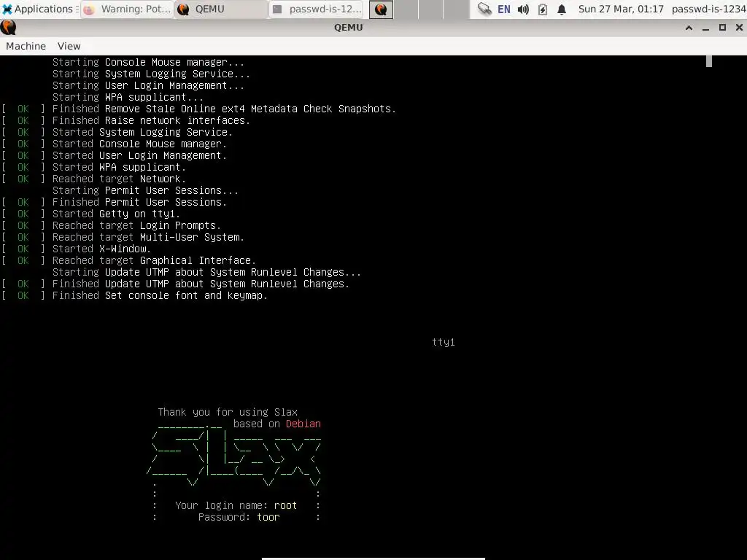Click the battery power manager icon
747x560 pixels.
(x=542, y=9)
